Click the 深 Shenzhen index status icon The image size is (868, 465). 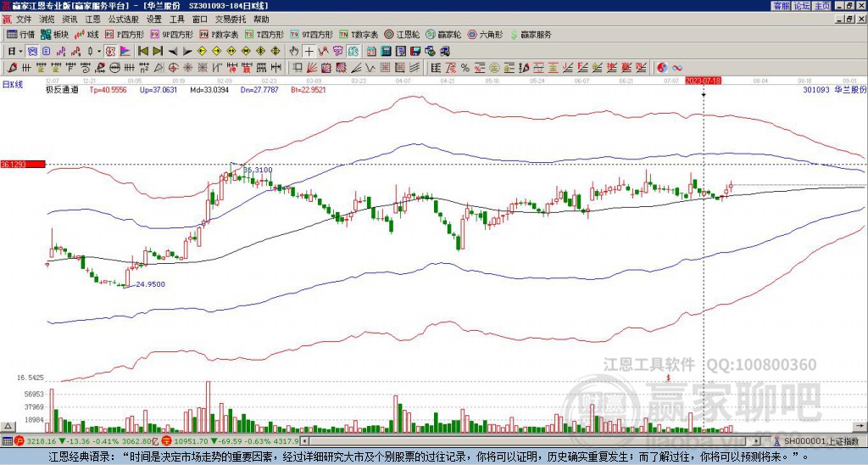[167, 441]
